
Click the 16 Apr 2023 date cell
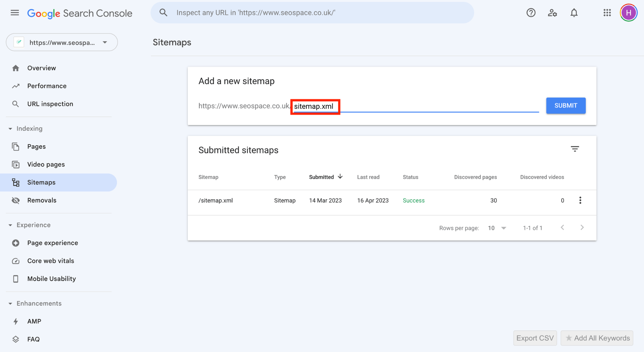click(373, 201)
